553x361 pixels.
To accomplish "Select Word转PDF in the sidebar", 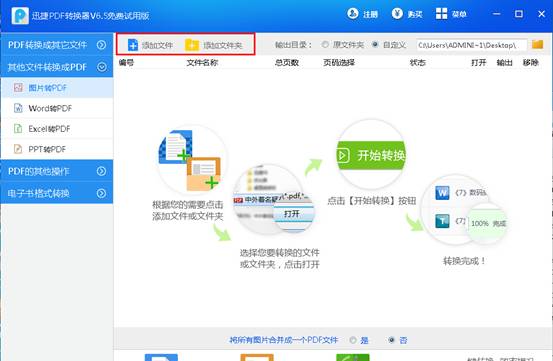I will [57, 108].
